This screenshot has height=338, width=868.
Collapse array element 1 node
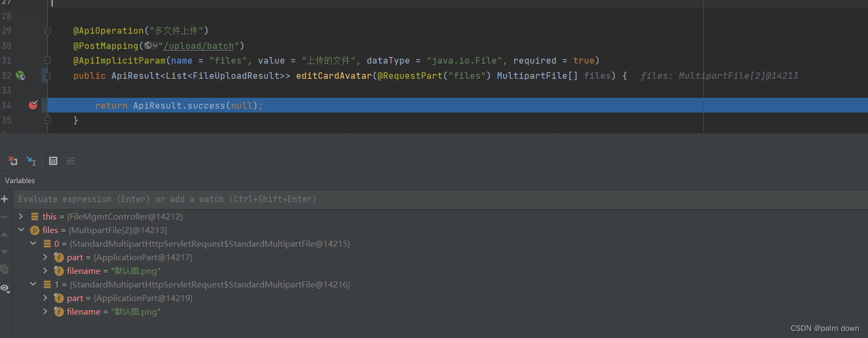pyautogui.click(x=33, y=284)
